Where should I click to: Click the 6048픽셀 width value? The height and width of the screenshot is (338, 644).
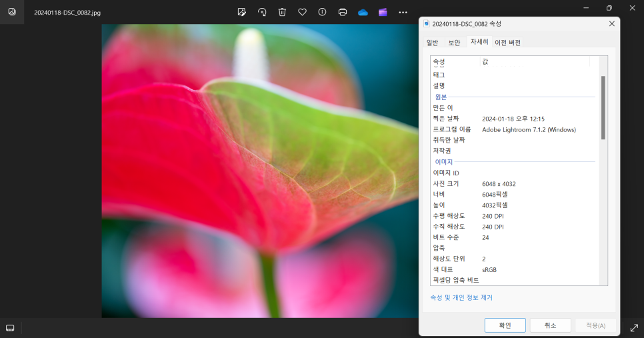(495, 194)
